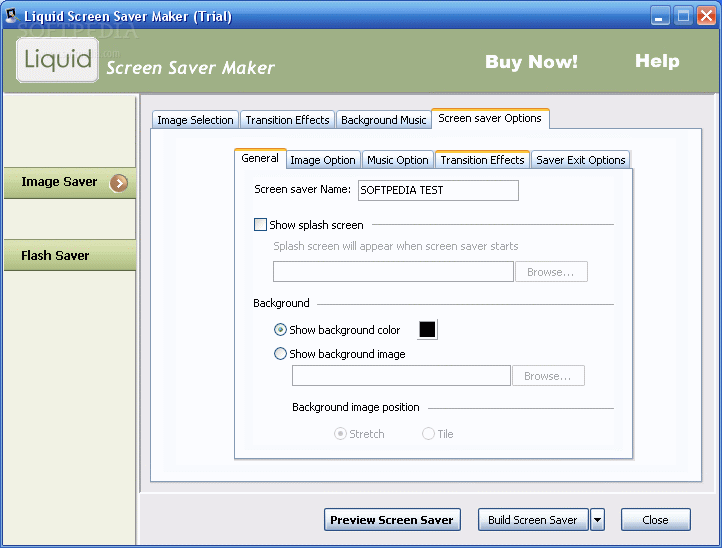Viewport: 722px width, 548px height.
Task: Switch to the outer Transition Effects tab
Action: pyautogui.click(x=287, y=120)
